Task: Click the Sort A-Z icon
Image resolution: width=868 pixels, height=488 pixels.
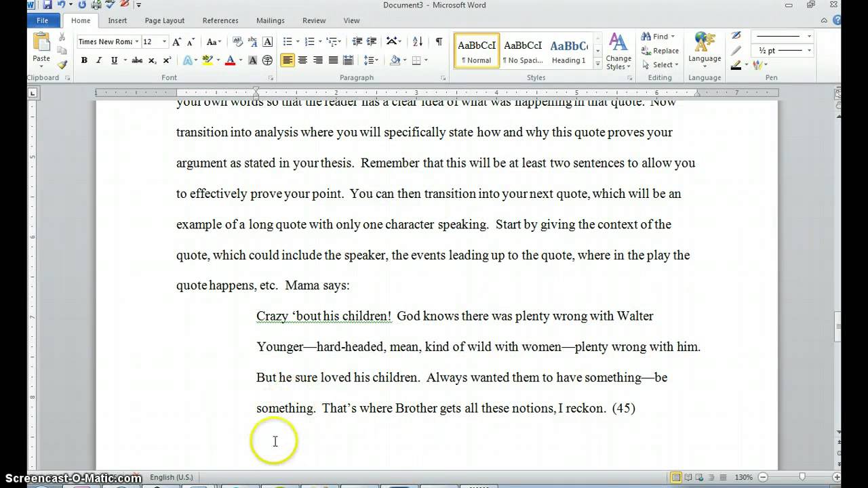Action: pyautogui.click(x=418, y=42)
